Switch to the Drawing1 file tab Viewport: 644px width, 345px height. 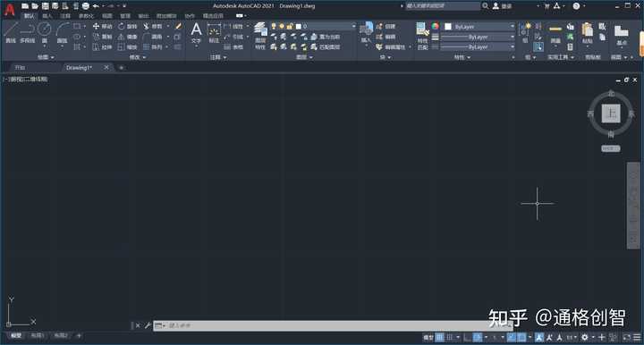(79, 68)
